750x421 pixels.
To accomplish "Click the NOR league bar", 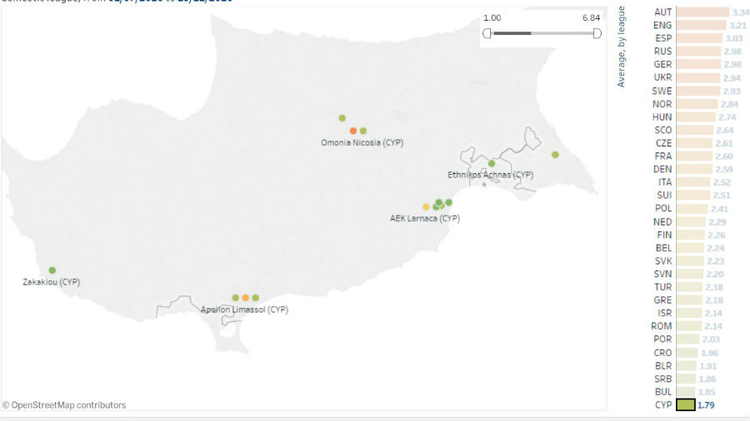I will point(699,104).
